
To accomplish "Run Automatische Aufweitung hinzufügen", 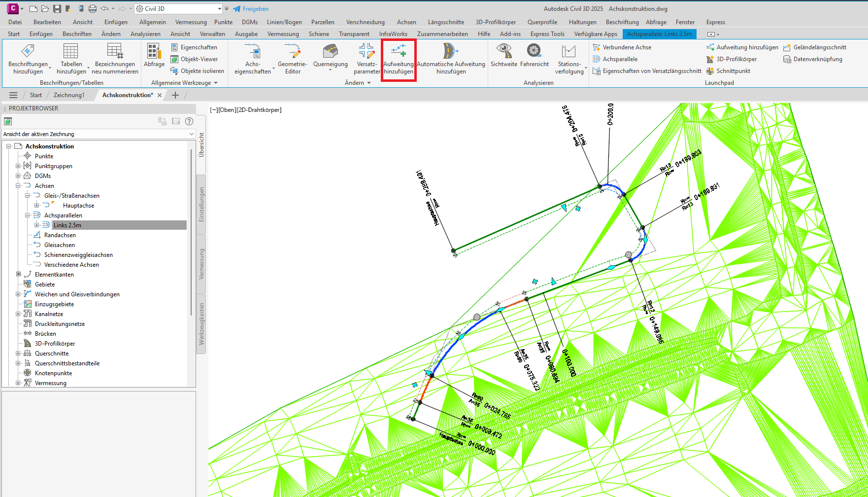I will pos(451,59).
